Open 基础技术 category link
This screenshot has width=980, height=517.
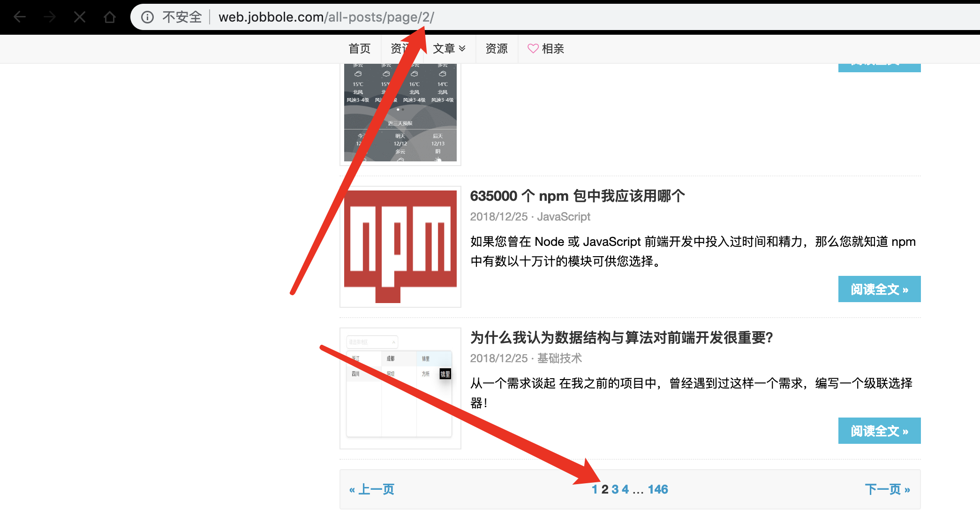pos(559,358)
